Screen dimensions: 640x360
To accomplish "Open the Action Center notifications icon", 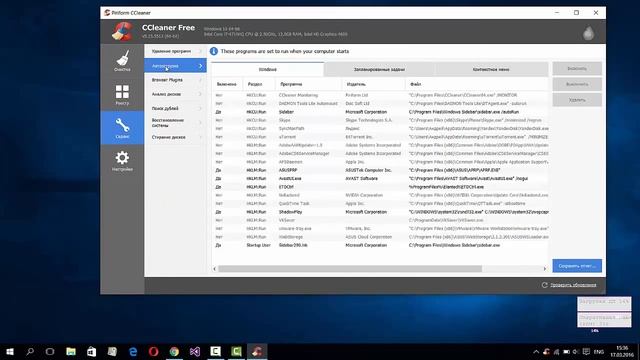I will coord(586,352).
